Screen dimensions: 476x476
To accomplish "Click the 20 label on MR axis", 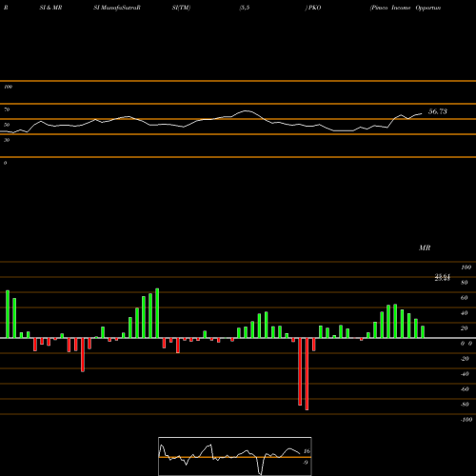I will click(x=465, y=328).
